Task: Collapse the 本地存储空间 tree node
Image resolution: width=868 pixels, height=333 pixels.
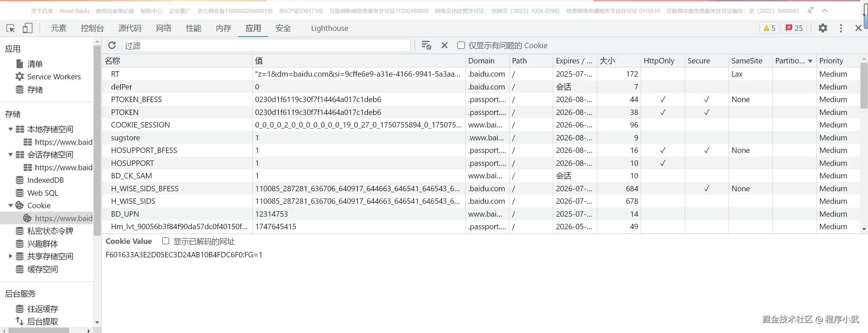Action: coord(11,129)
